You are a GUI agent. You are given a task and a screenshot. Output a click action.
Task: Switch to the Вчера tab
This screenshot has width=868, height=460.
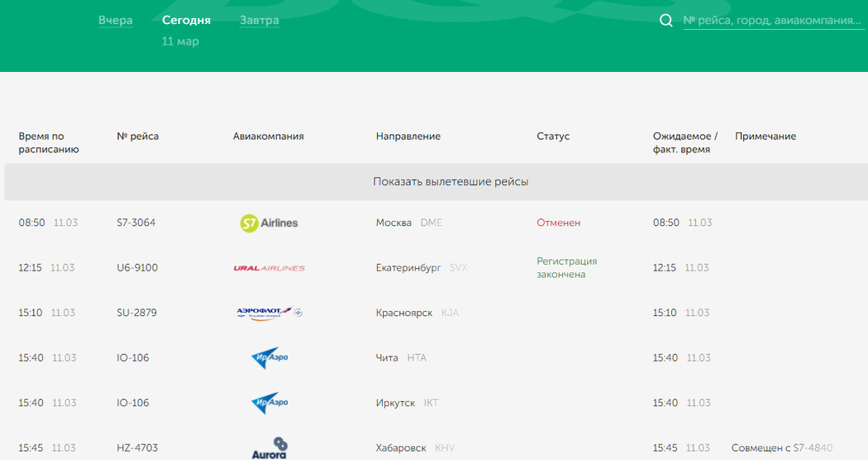click(115, 21)
